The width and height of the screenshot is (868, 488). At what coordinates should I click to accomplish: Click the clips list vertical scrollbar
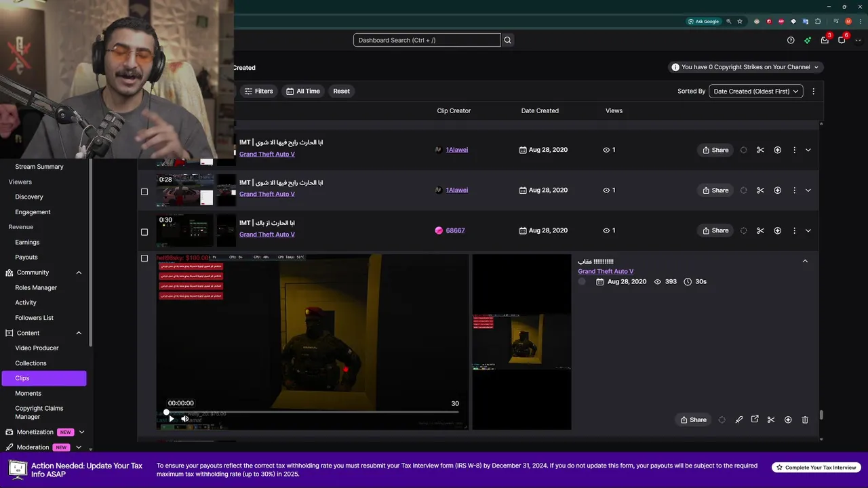coord(821,415)
